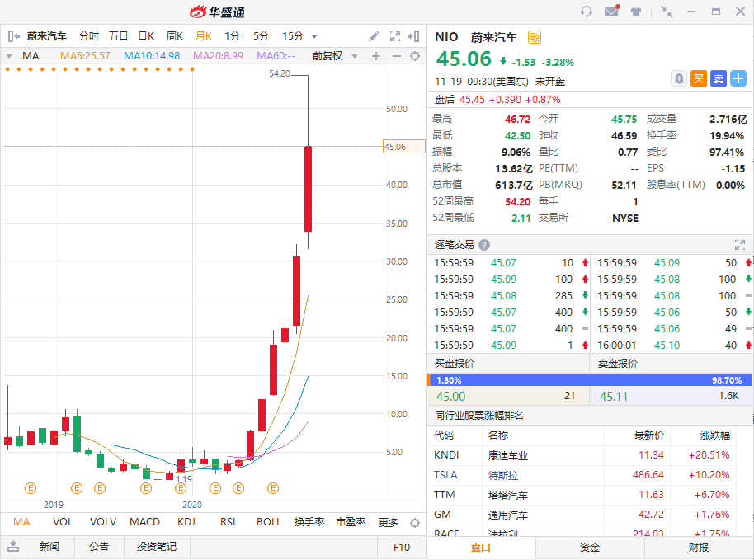Switch to 15-minute (15分) chart
Screen dimensions: 754x560
(292, 36)
